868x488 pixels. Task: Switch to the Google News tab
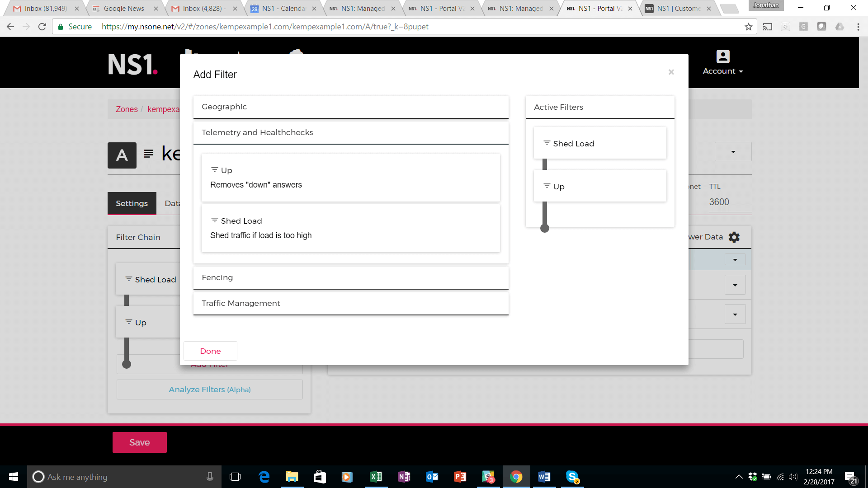click(123, 9)
